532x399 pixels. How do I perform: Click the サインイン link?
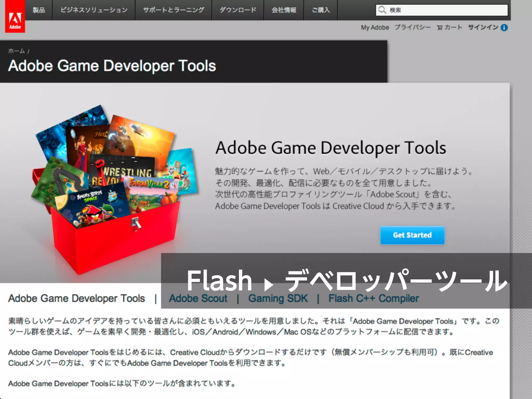click(483, 28)
